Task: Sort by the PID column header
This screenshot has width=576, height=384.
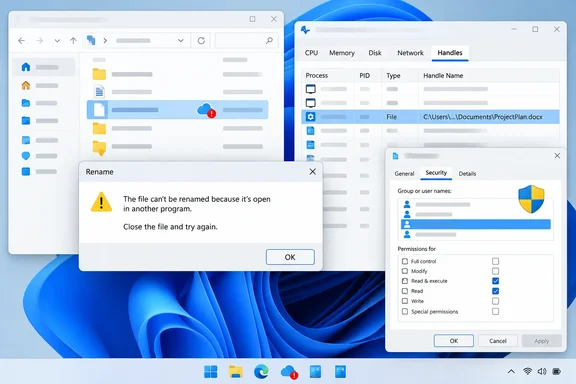Action: coord(364,75)
